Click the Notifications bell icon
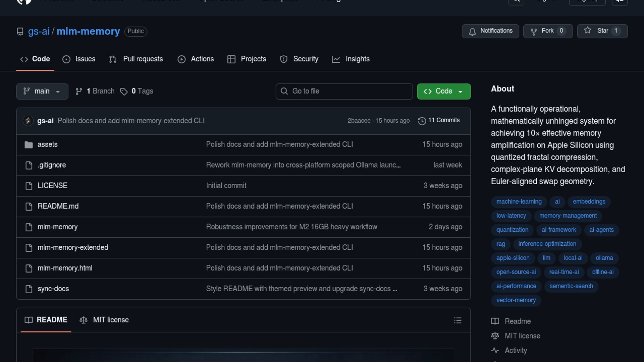 [472, 32]
